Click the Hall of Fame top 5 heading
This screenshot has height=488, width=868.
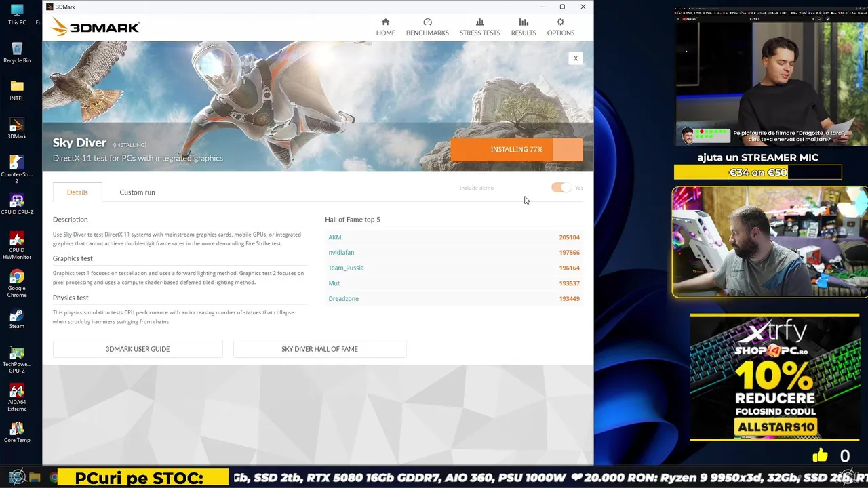[x=352, y=220]
